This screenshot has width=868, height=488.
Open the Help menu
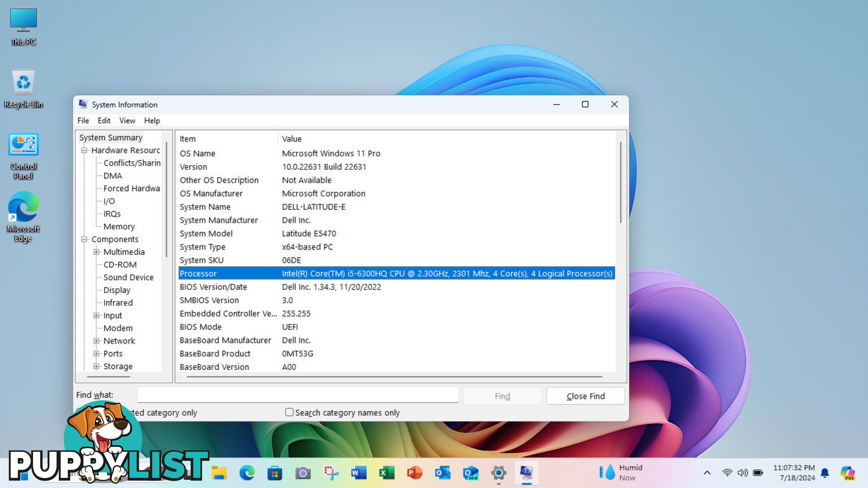tap(152, 121)
